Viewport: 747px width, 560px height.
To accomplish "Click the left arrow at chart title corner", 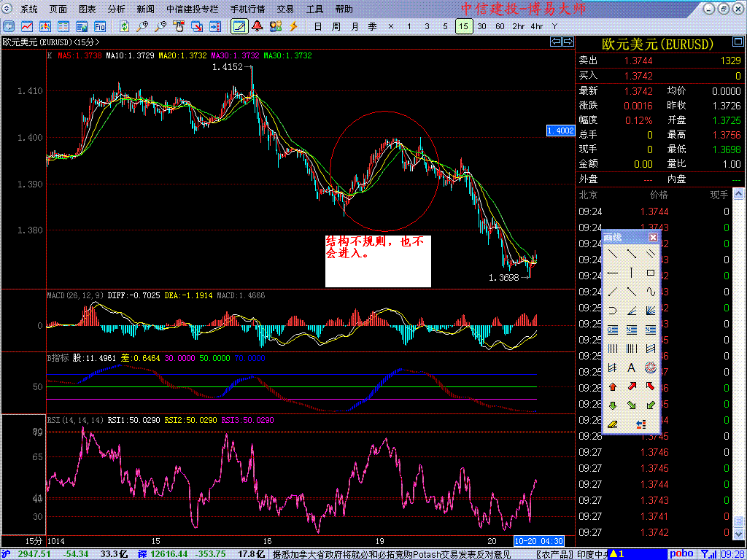I will click(x=556, y=42).
